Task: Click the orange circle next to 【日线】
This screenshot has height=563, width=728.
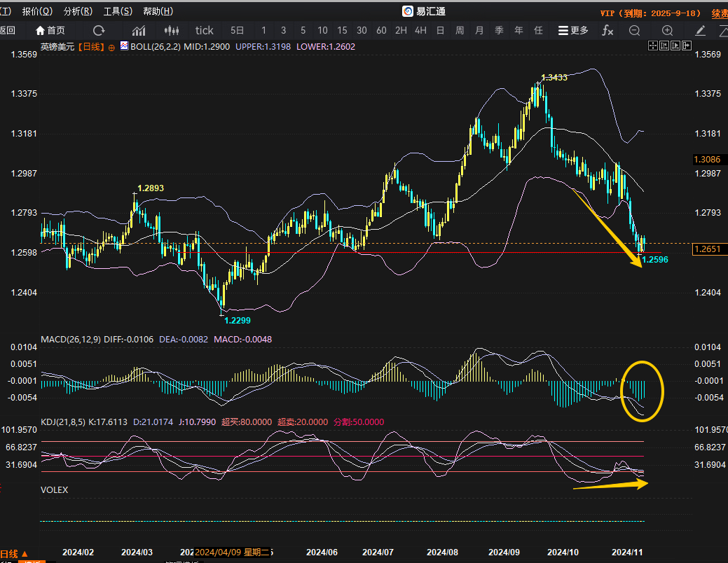Action: click(x=111, y=47)
